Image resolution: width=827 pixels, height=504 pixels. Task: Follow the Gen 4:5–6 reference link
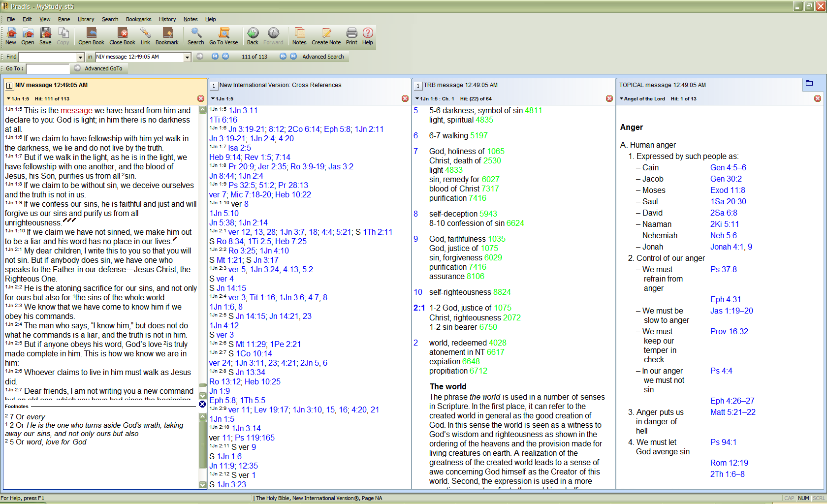728,168
